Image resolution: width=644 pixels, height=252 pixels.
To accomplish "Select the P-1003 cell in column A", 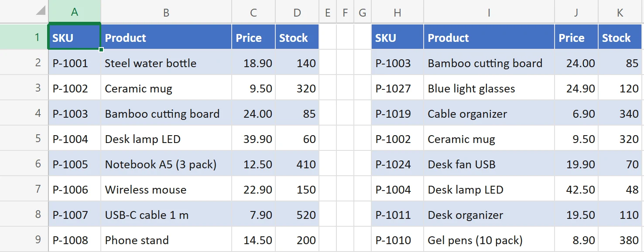I will tap(75, 113).
